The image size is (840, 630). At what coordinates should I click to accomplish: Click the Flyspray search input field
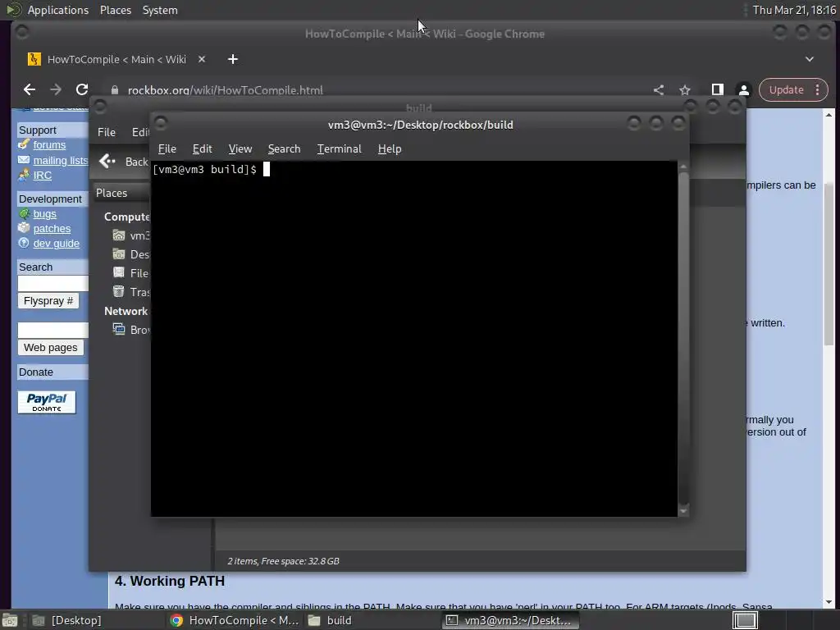coord(52,283)
